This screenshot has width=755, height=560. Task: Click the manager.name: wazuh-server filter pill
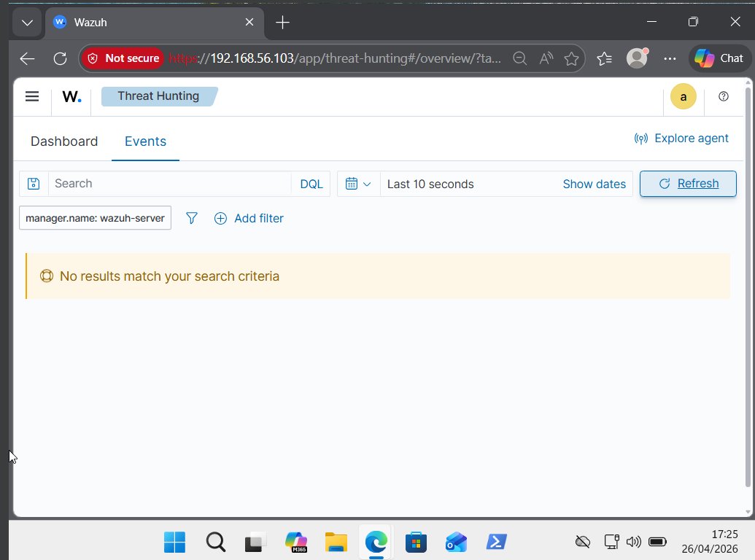tap(95, 219)
